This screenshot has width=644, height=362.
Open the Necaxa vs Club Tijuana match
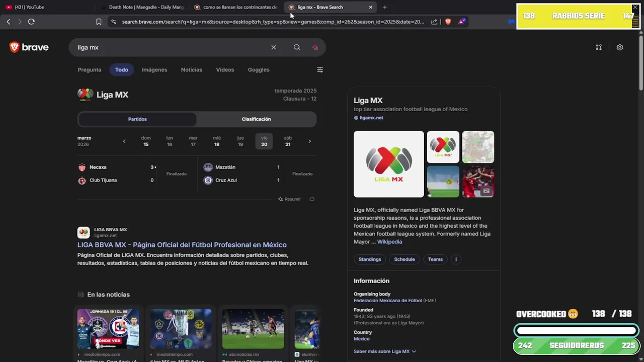pyautogui.click(x=135, y=173)
